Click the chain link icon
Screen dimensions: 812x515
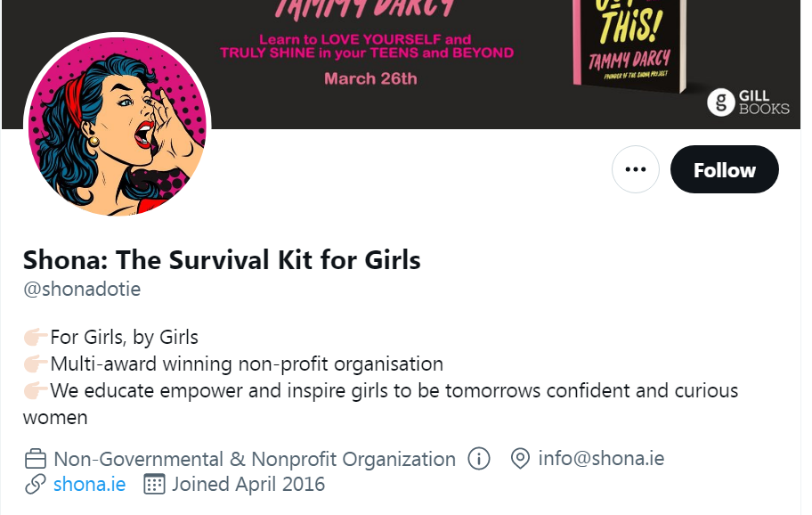pos(36,485)
